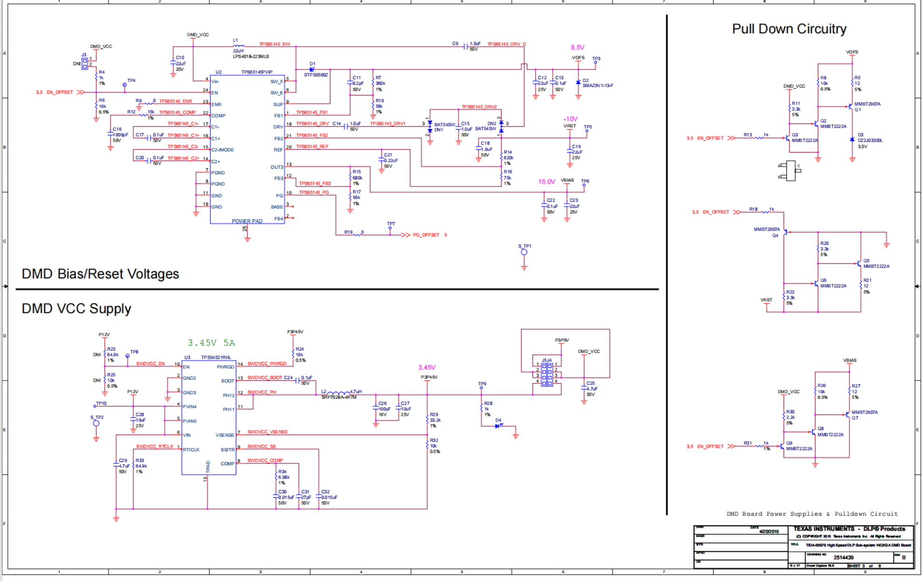Click the D4 LED symbol
Viewport: 924px width, 581px height.
(498, 426)
